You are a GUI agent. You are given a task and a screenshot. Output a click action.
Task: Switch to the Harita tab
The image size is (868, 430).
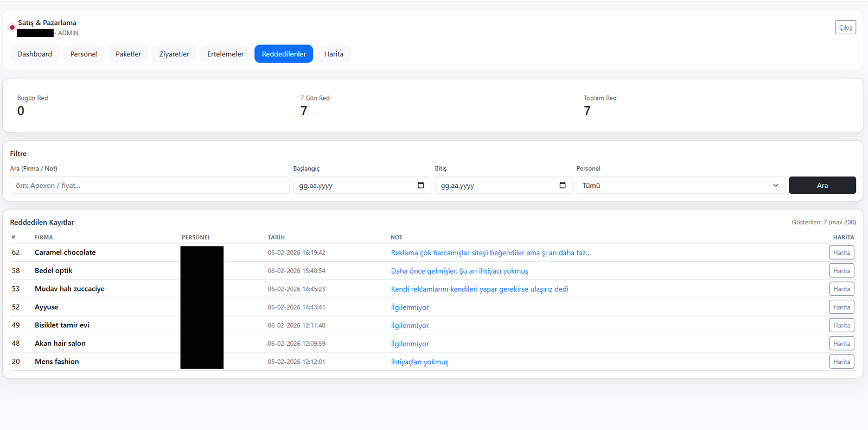tap(334, 54)
